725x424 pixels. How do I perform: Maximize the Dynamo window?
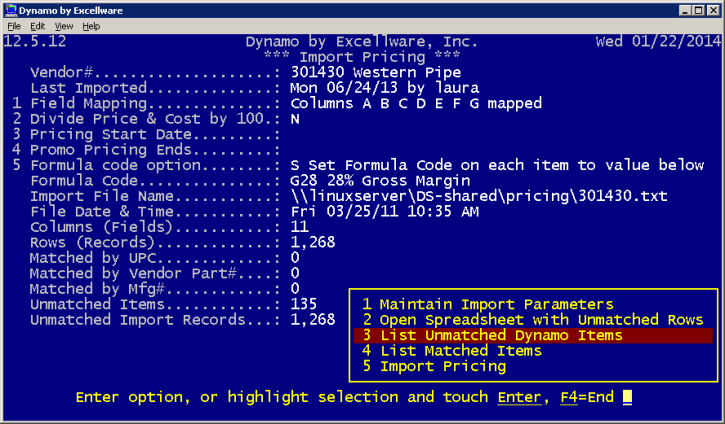(699, 10)
